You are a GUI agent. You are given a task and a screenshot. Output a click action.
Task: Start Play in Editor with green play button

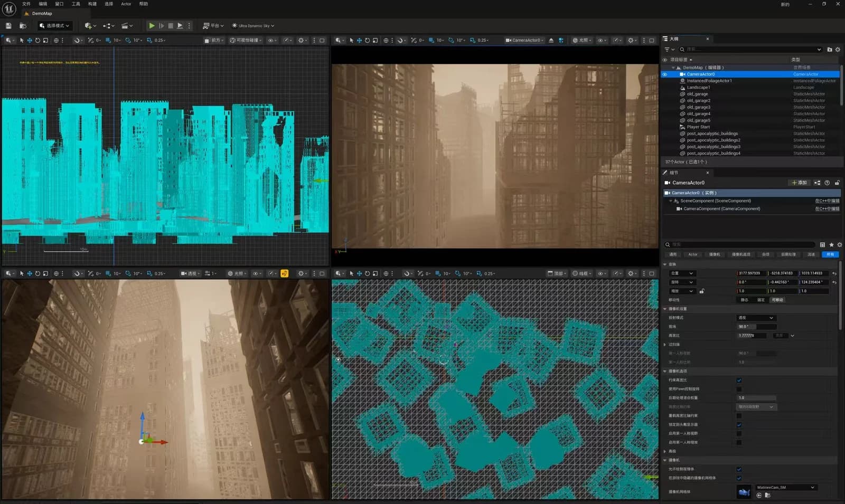(x=152, y=25)
